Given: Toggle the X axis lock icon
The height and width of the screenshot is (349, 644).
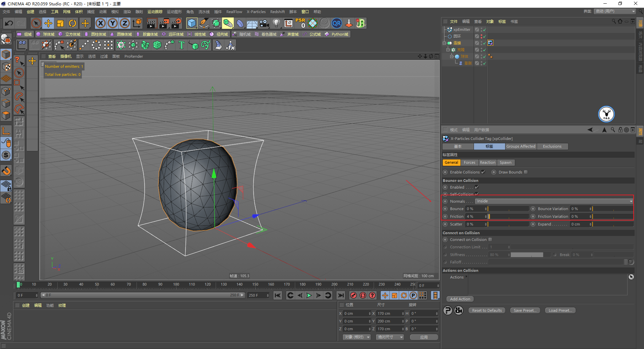Looking at the screenshot, I should tap(100, 23).
